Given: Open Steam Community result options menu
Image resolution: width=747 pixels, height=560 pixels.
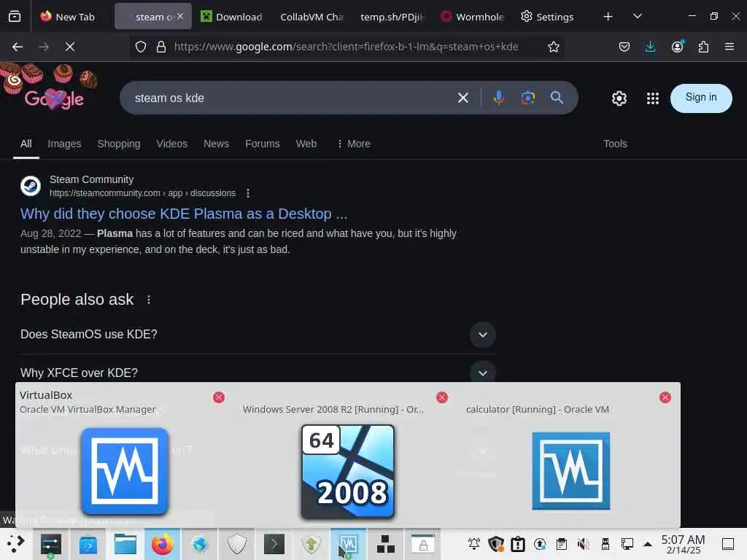Looking at the screenshot, I should coord(248,193).
